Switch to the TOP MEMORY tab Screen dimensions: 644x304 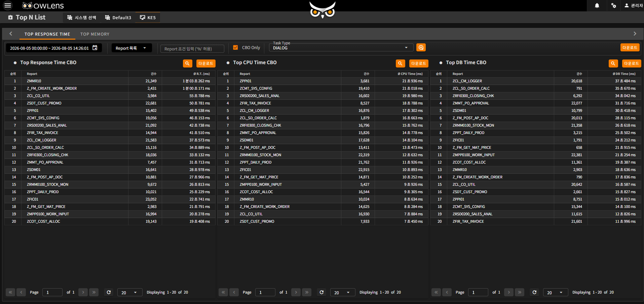95,34
